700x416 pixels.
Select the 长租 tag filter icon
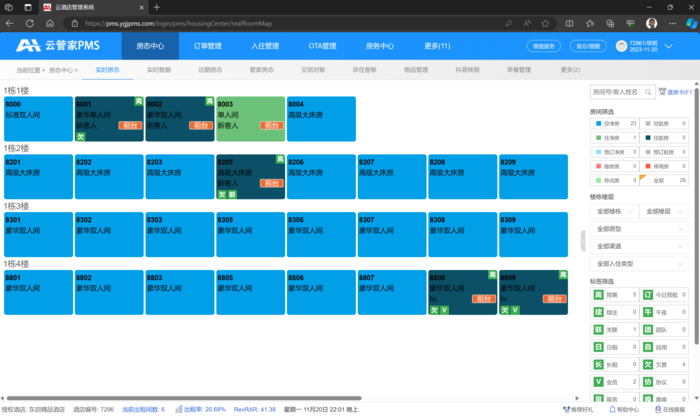point(599,364)
